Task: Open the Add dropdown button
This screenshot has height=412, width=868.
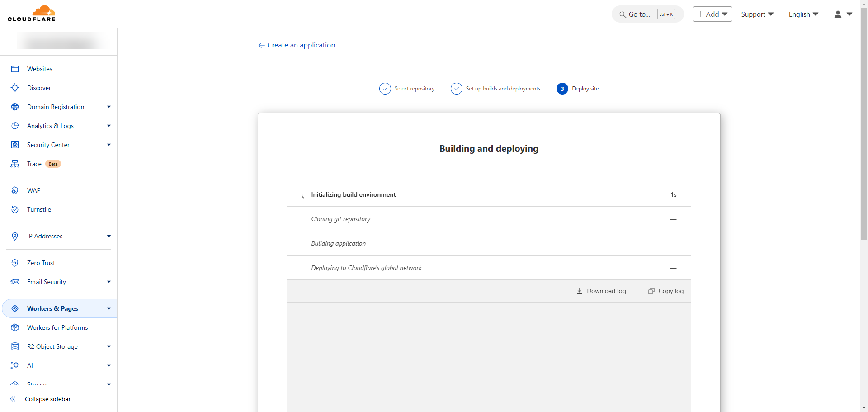Action: [712, 14]
